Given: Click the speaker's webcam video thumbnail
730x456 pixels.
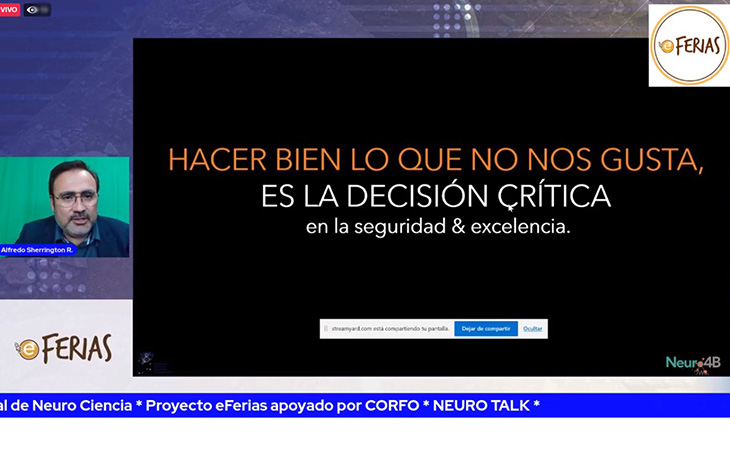Looking at the screenshot, I should point(65,205).
